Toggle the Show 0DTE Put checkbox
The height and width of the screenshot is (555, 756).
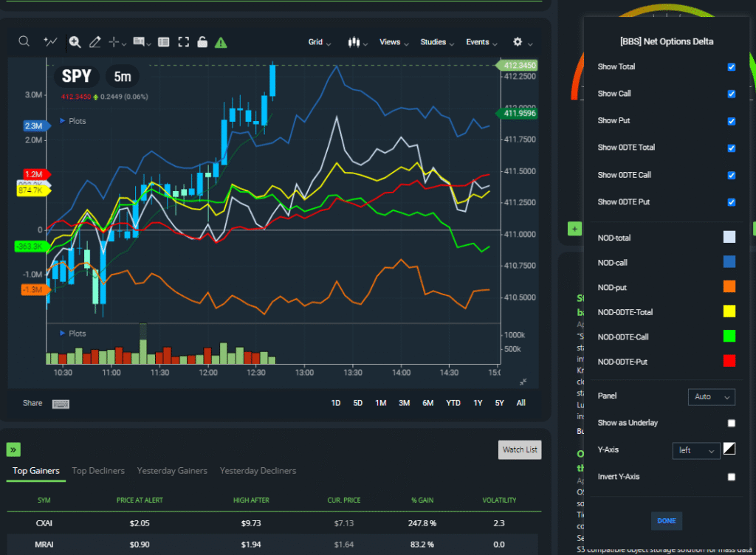pyautogui.click(x=732, y=202)
